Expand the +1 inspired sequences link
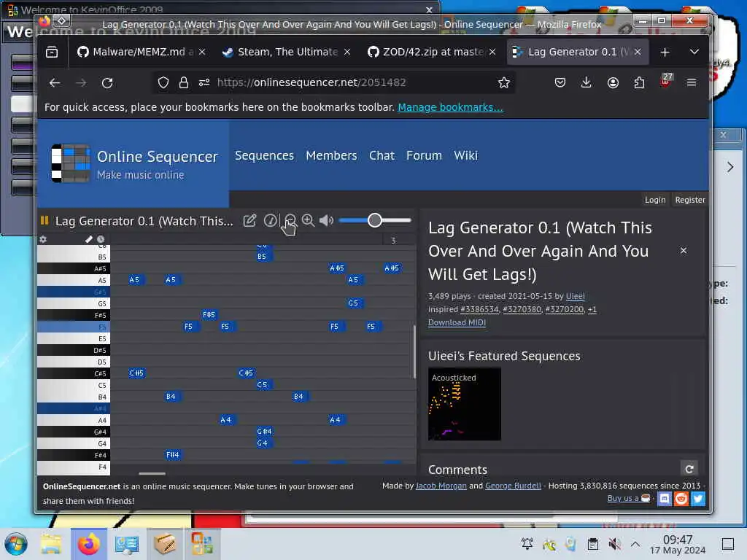This screenshot has width=747, height=560. (592, 309)
